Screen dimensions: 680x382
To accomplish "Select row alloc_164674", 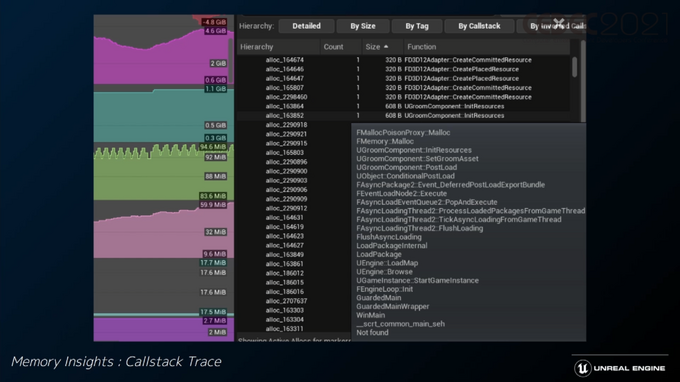I will (x=403, y=60).
